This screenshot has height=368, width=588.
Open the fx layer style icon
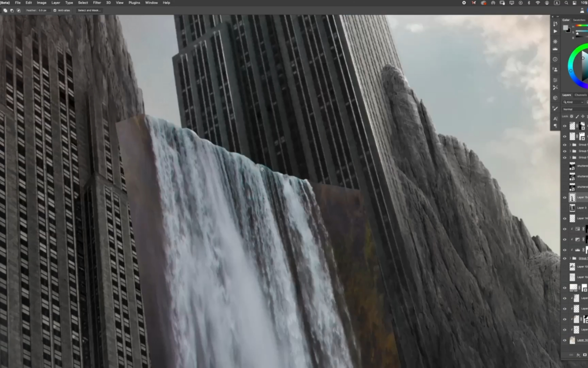578,355
